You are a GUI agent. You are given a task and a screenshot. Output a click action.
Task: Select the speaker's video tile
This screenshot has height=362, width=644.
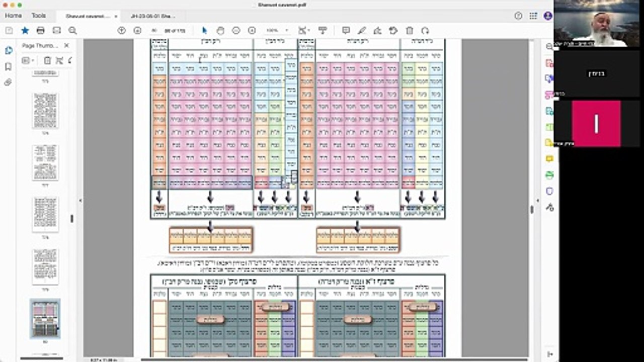[x=596, y=24]
